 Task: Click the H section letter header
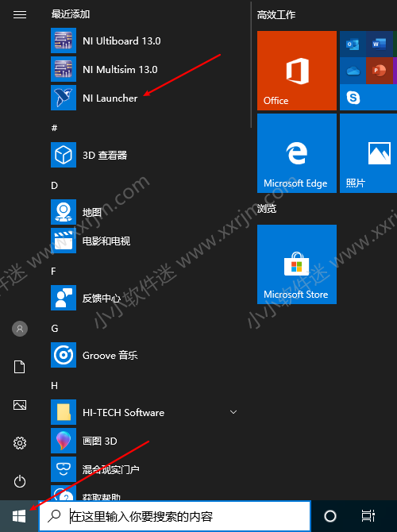click(x=54, y=385)
